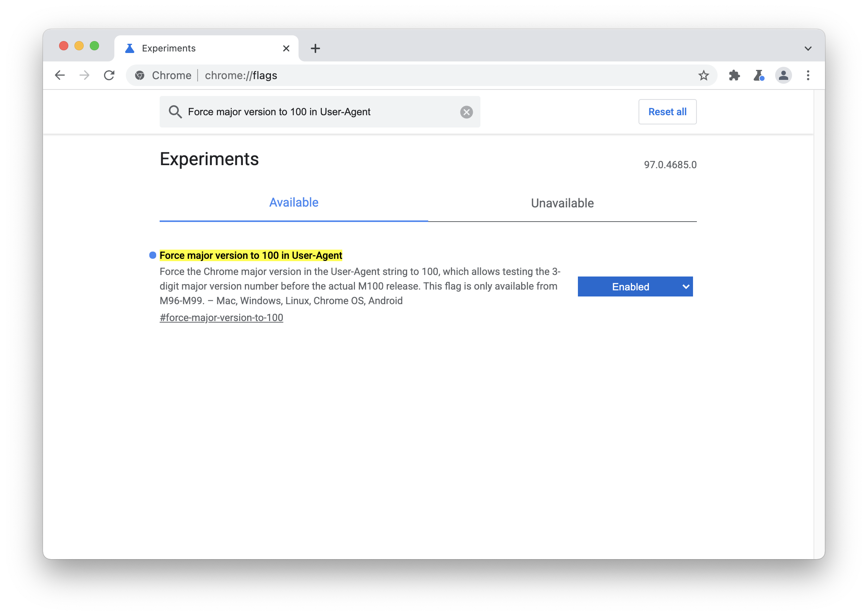This screenshot has width=868, height=616.
Task: Select the Available tab
Action: click(x=293, y=203)
